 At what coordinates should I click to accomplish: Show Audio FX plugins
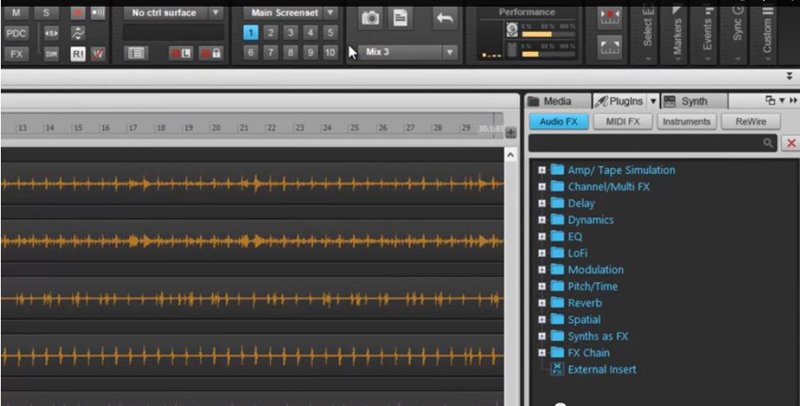pos(559,121)
